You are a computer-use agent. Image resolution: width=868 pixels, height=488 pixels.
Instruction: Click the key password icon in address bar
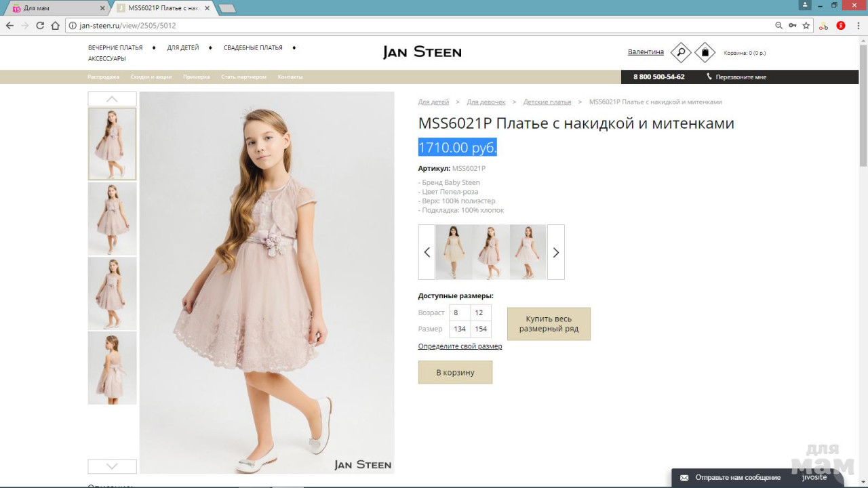(x=792, y=26)
